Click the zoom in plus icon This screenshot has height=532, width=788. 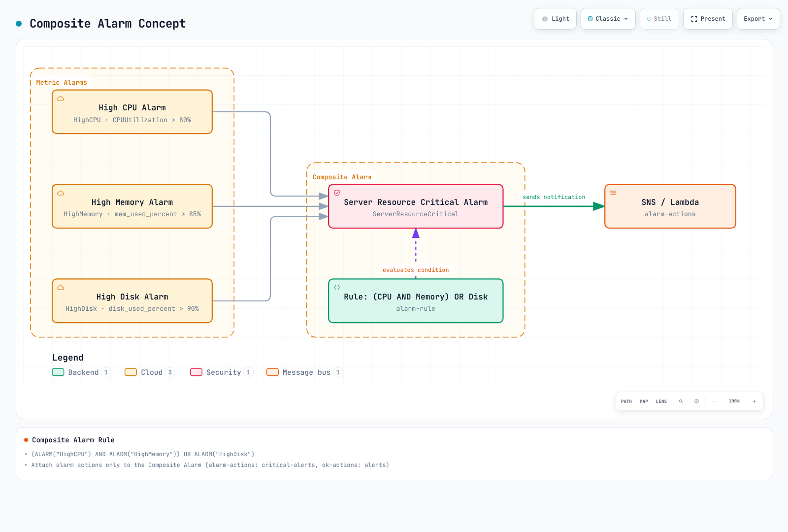point(754,401)
